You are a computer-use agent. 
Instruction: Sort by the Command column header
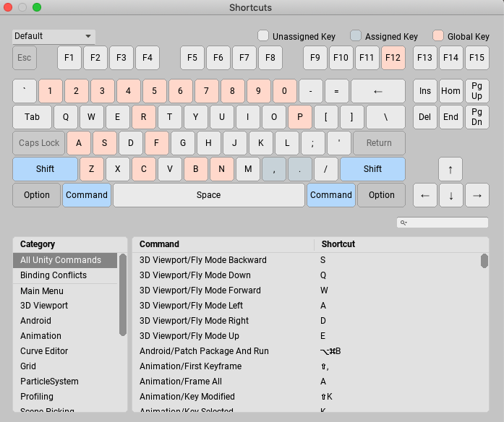point(159,244)
